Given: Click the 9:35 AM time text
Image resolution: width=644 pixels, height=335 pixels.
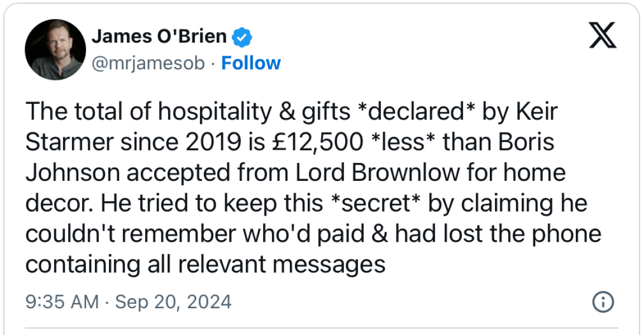Looking at the screenshot, I should pyautogui.click(x=62, y=302).
